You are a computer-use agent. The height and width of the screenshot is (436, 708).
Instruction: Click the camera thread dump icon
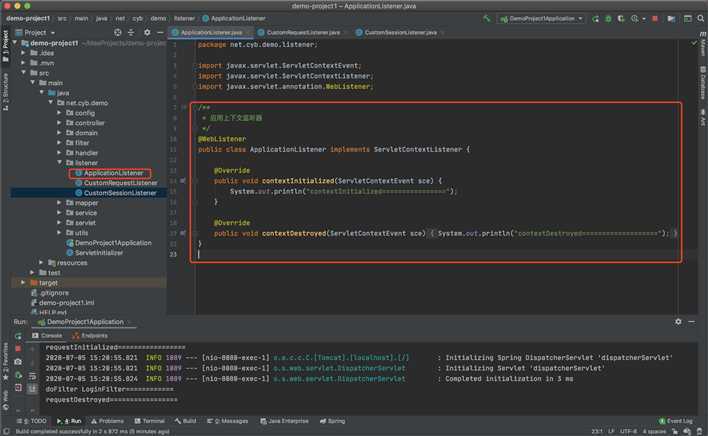pyautogui.click(x=18, y=362)
